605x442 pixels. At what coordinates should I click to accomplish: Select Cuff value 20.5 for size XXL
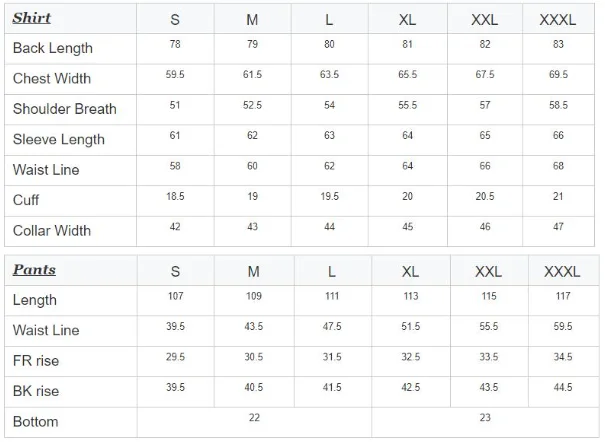click(x=485, y=196)
